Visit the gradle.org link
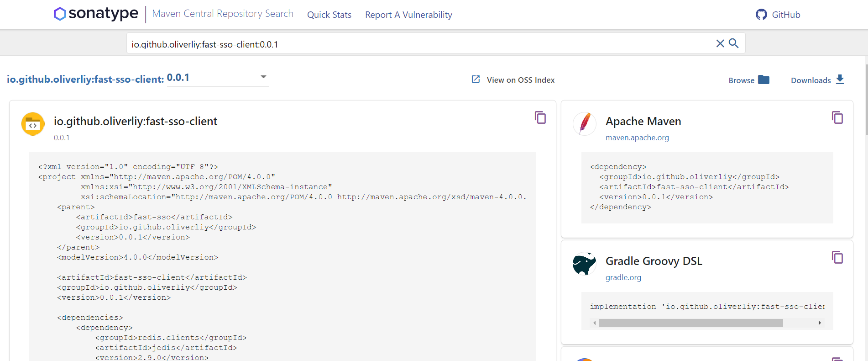The image size is (868, 361). (623, 277)
